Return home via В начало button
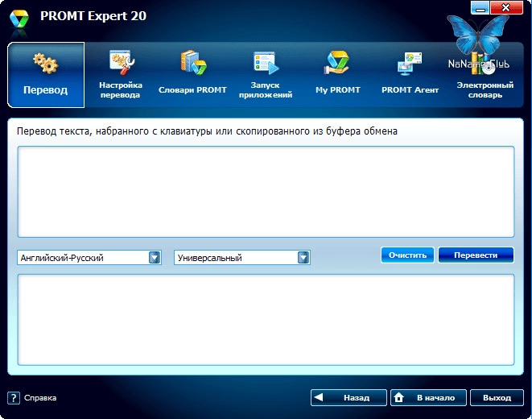Viewport: 532px width, 419px height. pyautogui.click(x=428, y=397)
